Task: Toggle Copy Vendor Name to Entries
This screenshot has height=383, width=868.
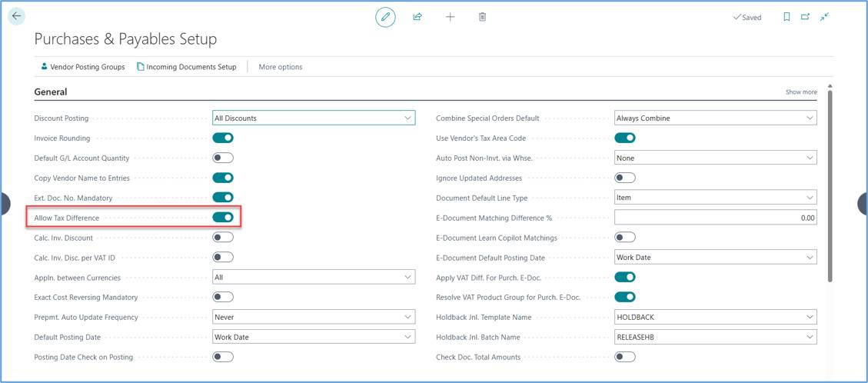Action: tap(223, 178)
